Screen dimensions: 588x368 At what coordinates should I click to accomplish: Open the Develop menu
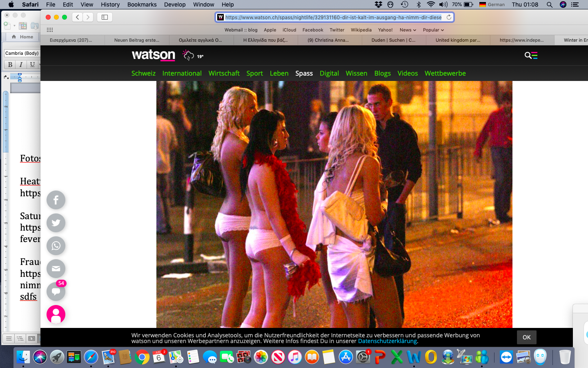click(x=175, y=4)
